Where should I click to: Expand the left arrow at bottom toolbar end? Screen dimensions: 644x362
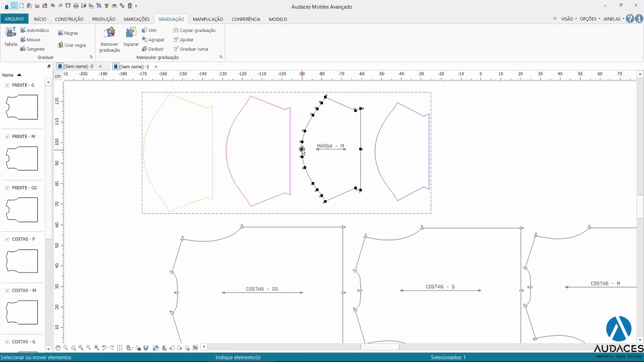[x=204, y=347]
